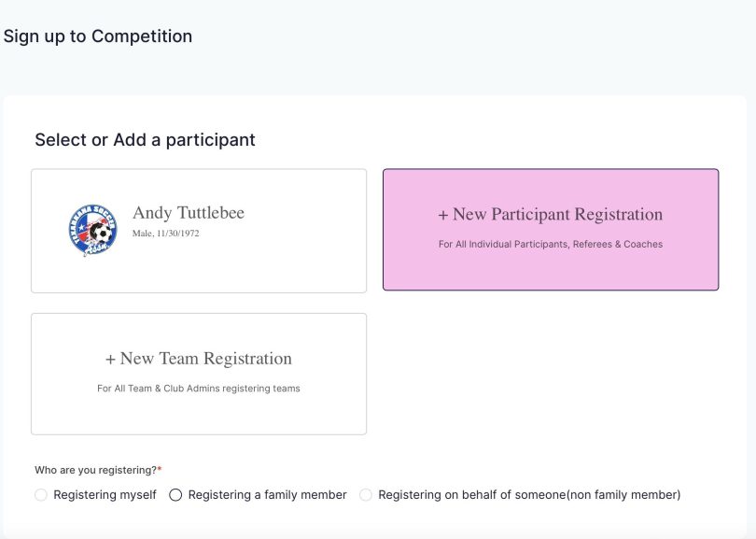756x539 pixels.
Task: Click 'For All Team & Club Admins' subtitle
Action: click(198, 389)
